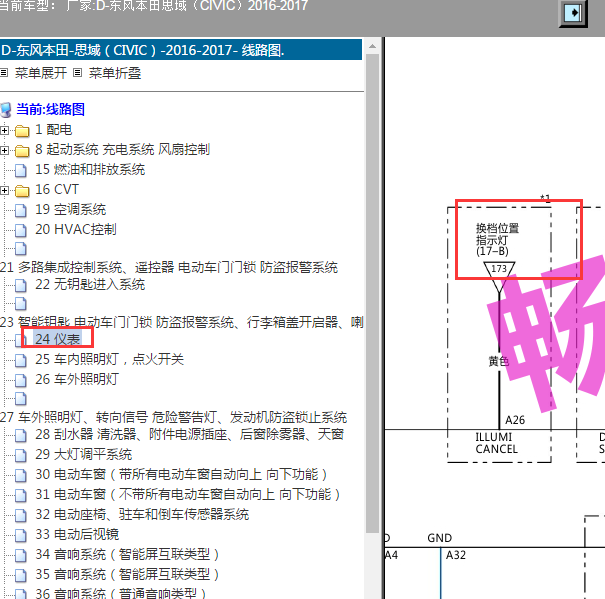Open the 当前:线路图 root link
Image resolution: width=605 pixels, height=599 pixels.
(50, 109)
